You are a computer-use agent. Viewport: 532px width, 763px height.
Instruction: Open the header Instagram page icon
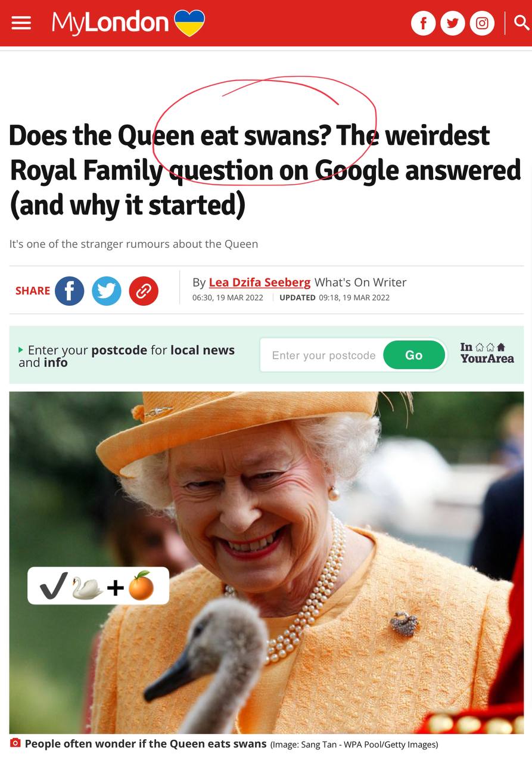pyautogui.click(x=482, y=23)
